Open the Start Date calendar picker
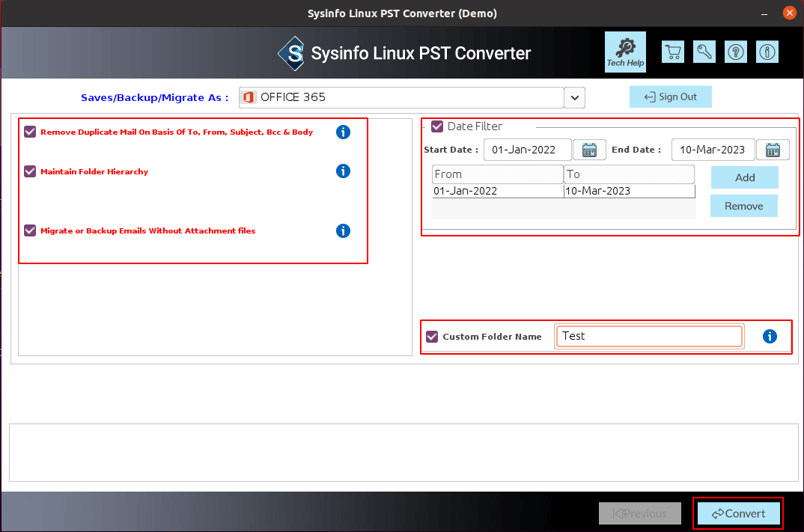Image resolution: width=804 pixels, height=532 pixels. (589, 150)
